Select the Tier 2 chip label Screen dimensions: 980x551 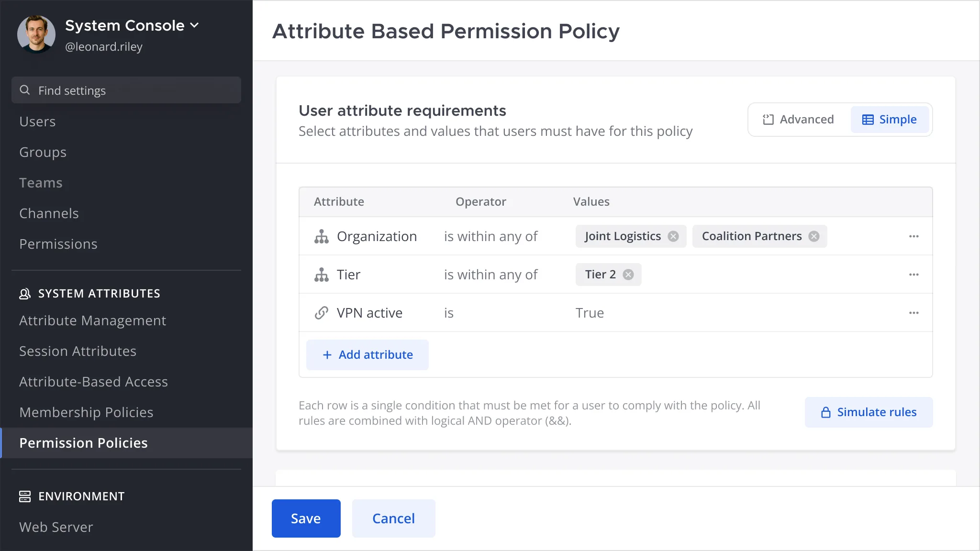(x=601, y=275)
